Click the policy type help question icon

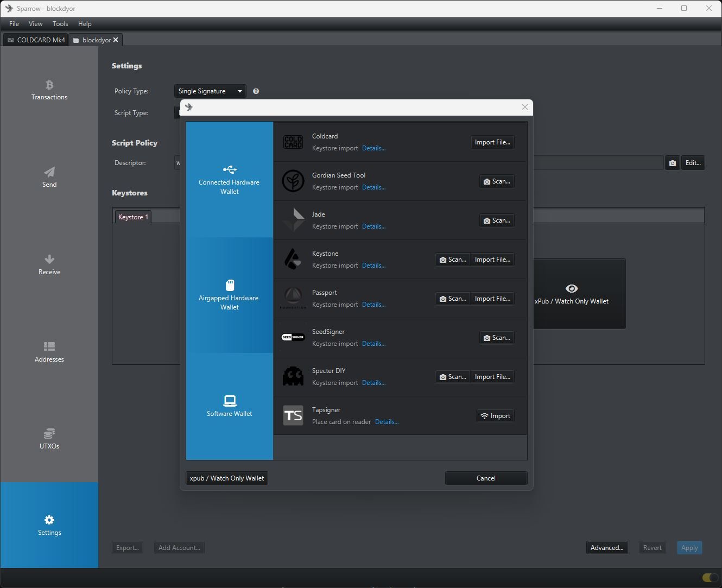[256, 91]
